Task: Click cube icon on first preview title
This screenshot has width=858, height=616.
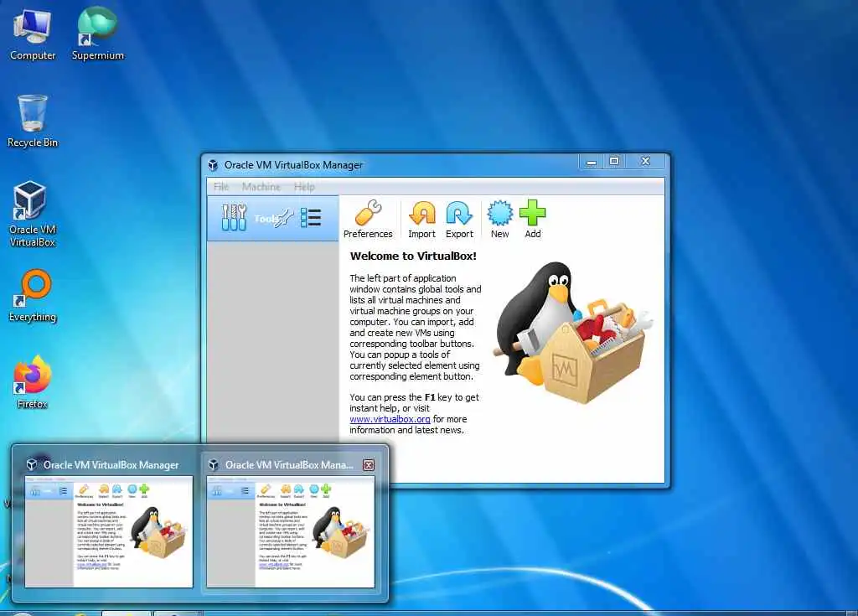Action: pyautogui.click(x=32, y=465)
